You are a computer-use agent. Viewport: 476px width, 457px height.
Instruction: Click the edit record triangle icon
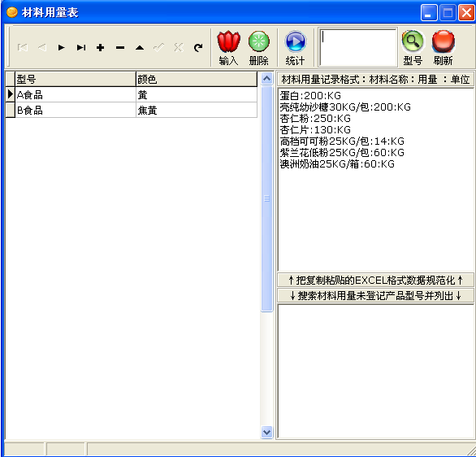point(140,47)
